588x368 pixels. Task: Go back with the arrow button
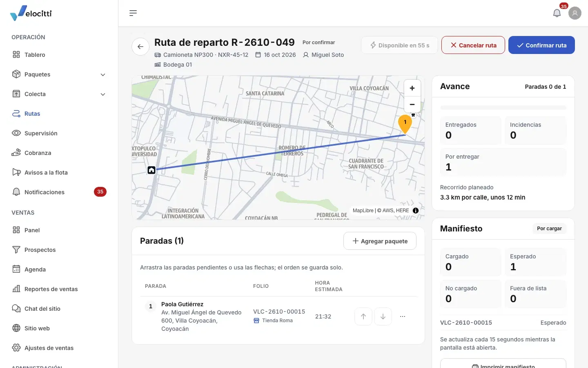(x=140, y=47)
